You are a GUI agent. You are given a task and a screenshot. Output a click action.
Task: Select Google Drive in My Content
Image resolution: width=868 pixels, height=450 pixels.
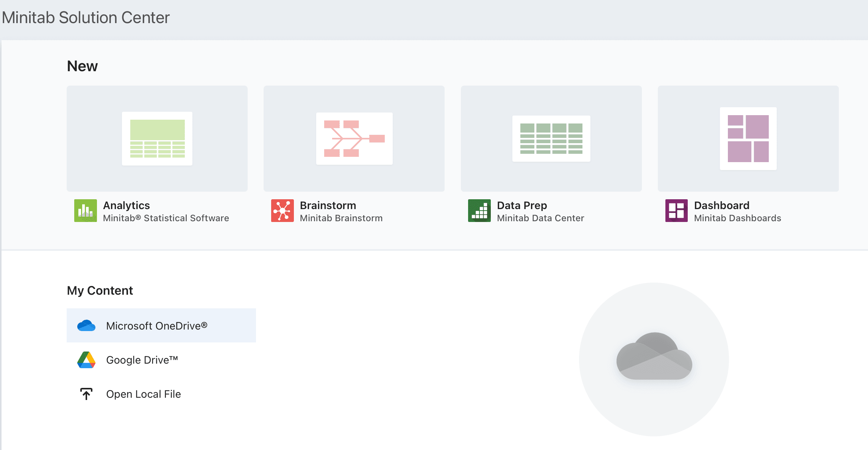click(x=161, y=360)
